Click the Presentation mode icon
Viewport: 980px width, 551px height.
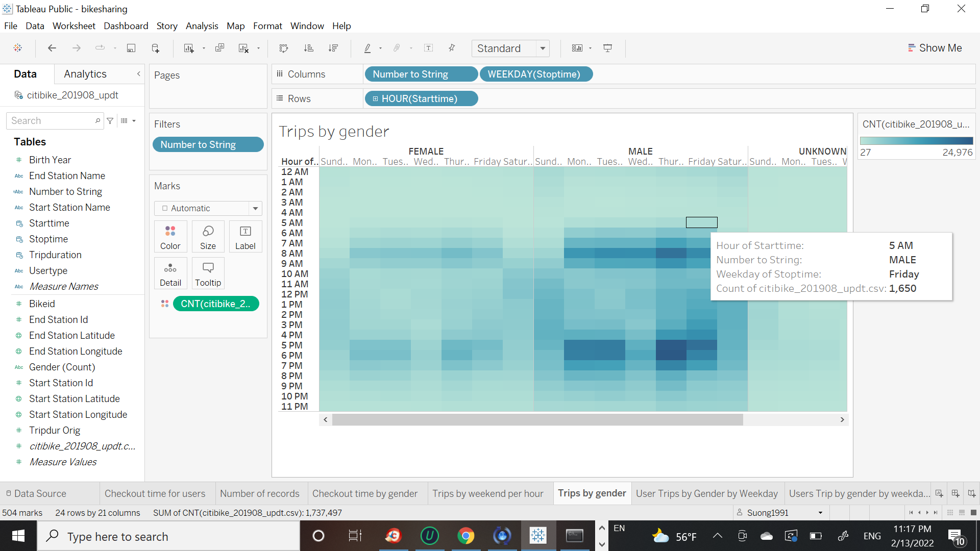(x=607, y=48)
